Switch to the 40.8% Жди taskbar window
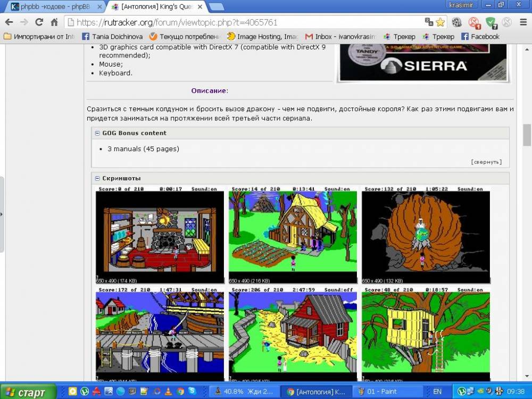The width and height of the screenshot is (532, 399). 244,392
